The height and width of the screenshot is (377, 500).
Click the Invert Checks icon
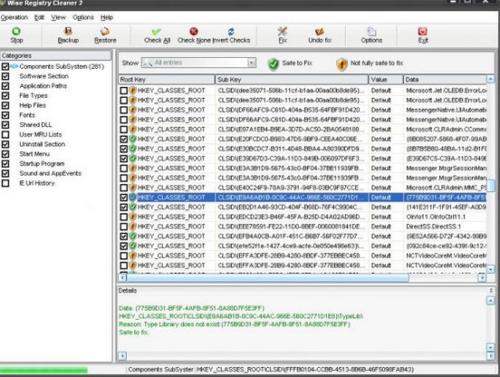[231, 31]
